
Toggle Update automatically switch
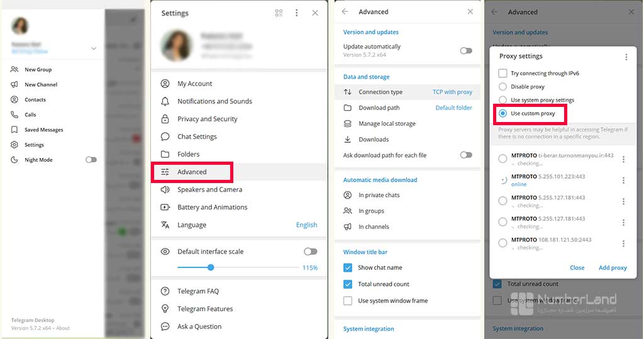(x=466, y=51)
